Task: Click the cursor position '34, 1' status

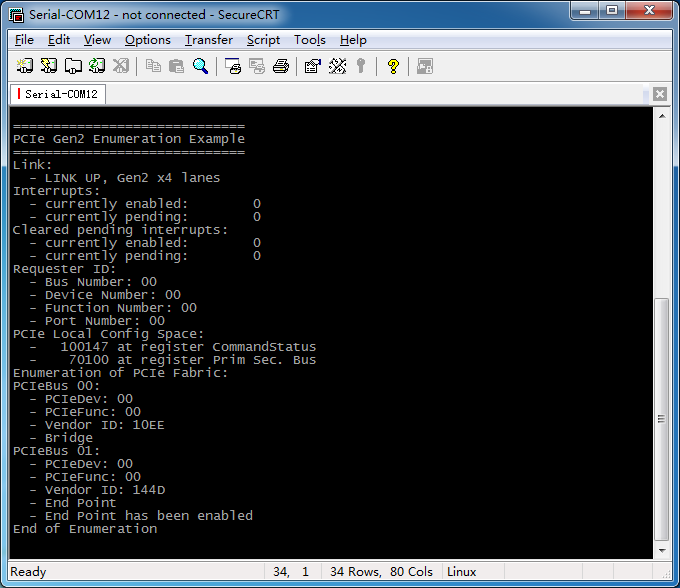Action: pos(291,572)
